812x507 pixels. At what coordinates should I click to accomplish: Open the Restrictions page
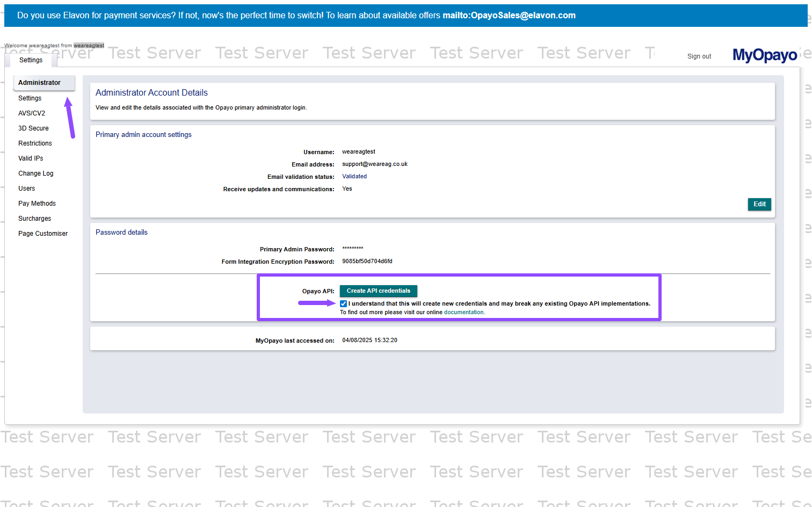(35, 143)
